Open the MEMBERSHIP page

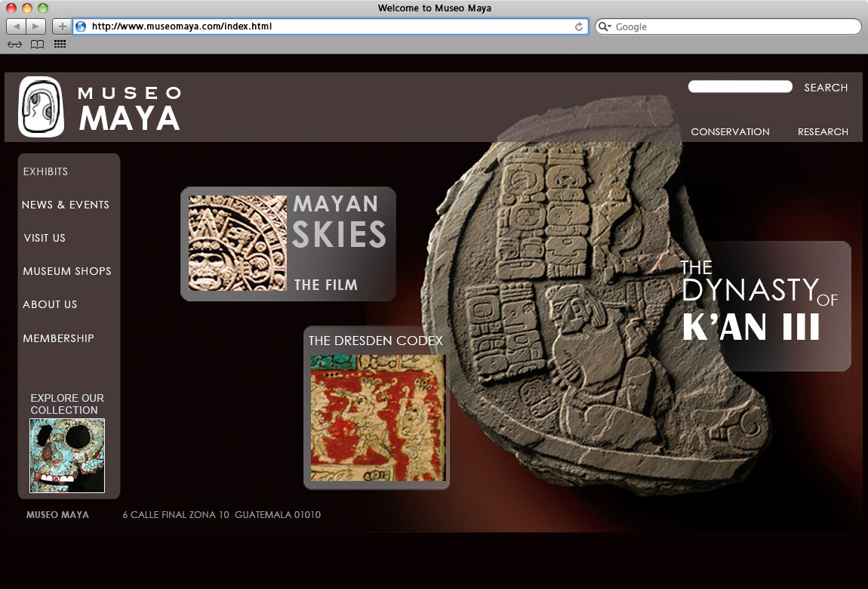(58, 338)
